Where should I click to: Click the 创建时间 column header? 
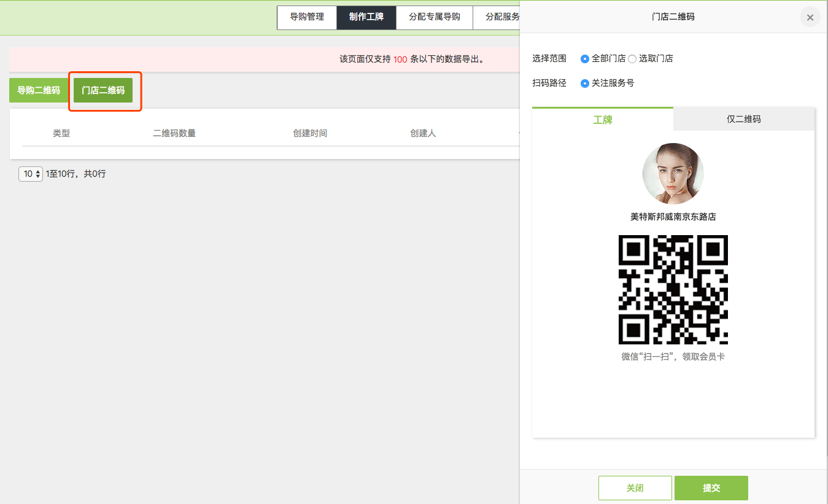310,133
